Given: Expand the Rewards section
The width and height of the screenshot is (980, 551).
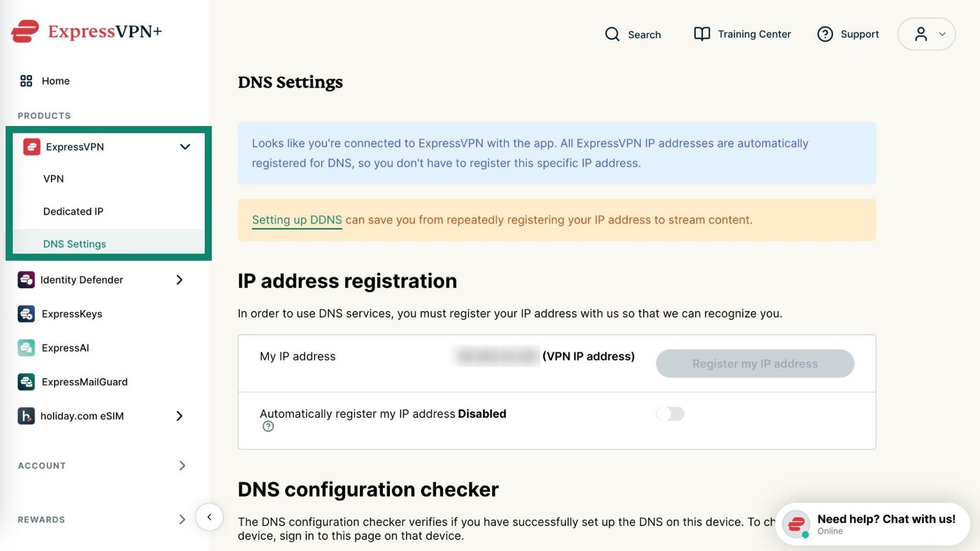Looking at the screenshot, I should coord(182,519).
